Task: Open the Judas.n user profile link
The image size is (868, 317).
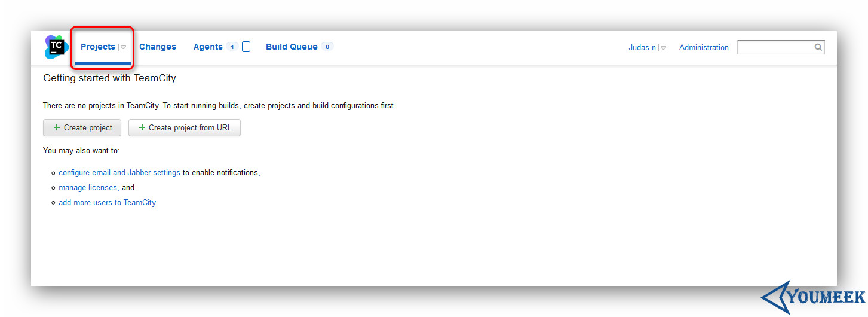Action: point(642,47)
